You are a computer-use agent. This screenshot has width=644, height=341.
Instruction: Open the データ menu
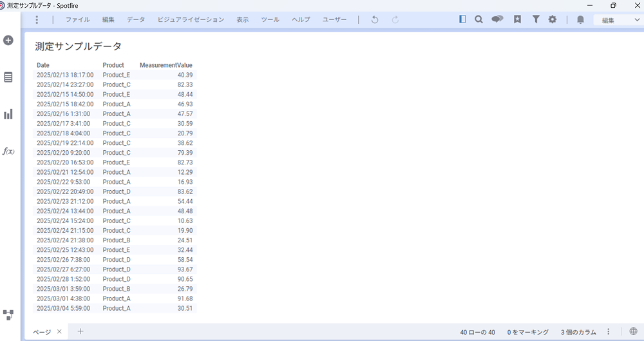point(136,20)
